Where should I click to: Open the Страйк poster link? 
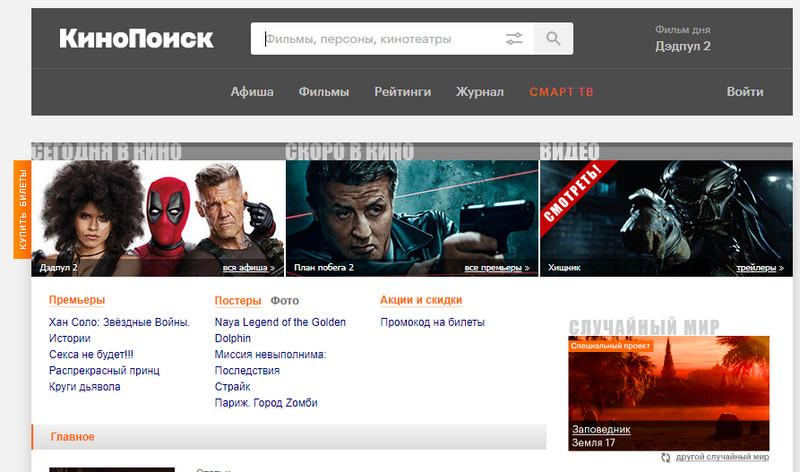pos(233,387)
